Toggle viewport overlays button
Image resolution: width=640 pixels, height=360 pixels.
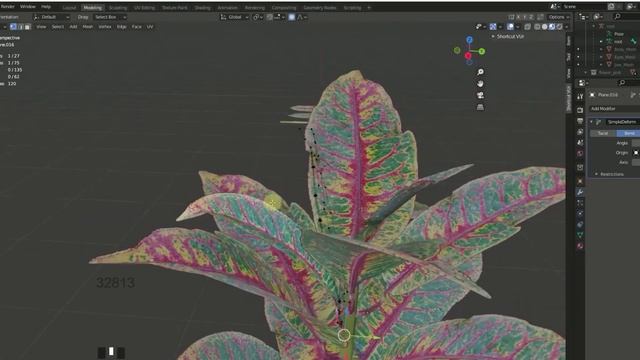[x=510, y=27]
